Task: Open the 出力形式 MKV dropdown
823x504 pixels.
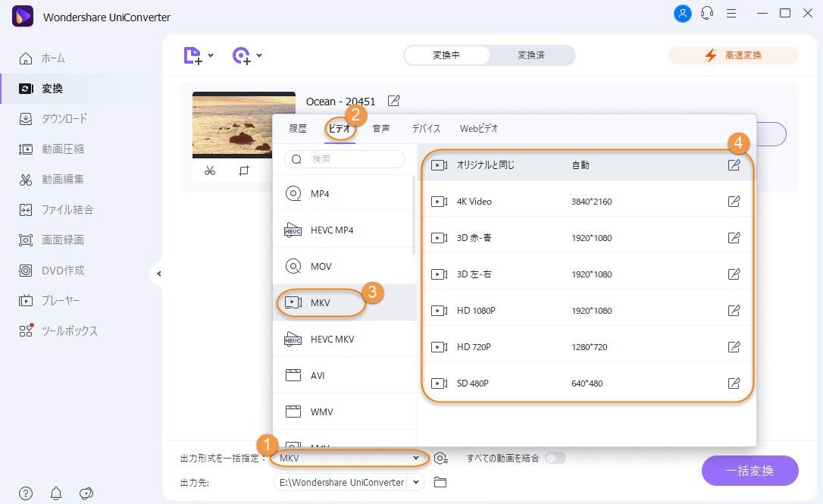Action: [x=350, y=459]
